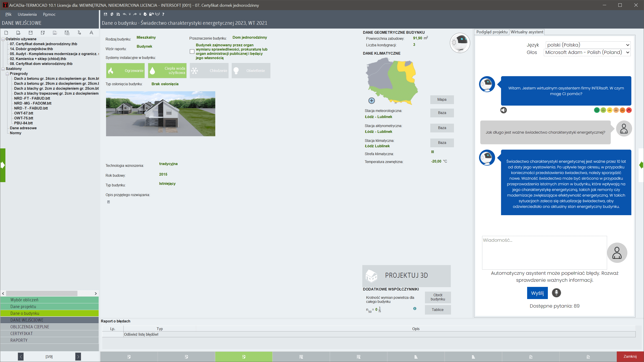Click the Obrót budynku (rotate building) icon
644x362 pixels.
point(438,297)
